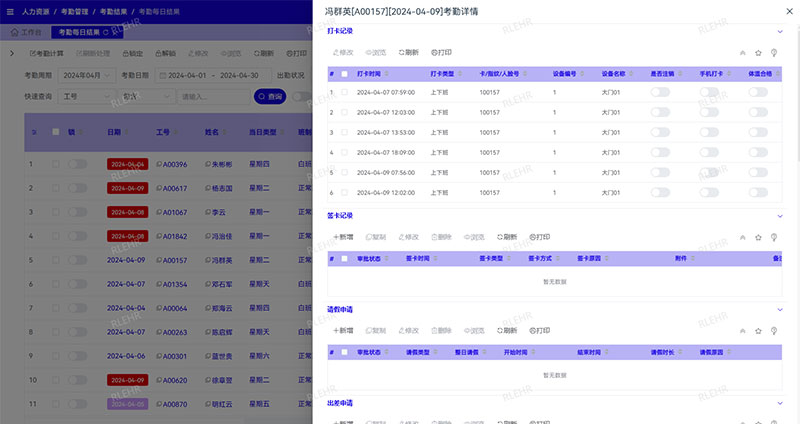Switch to the 工作台 tab in background
Screen dimensions: 800x424
click(x=26, y=32)
